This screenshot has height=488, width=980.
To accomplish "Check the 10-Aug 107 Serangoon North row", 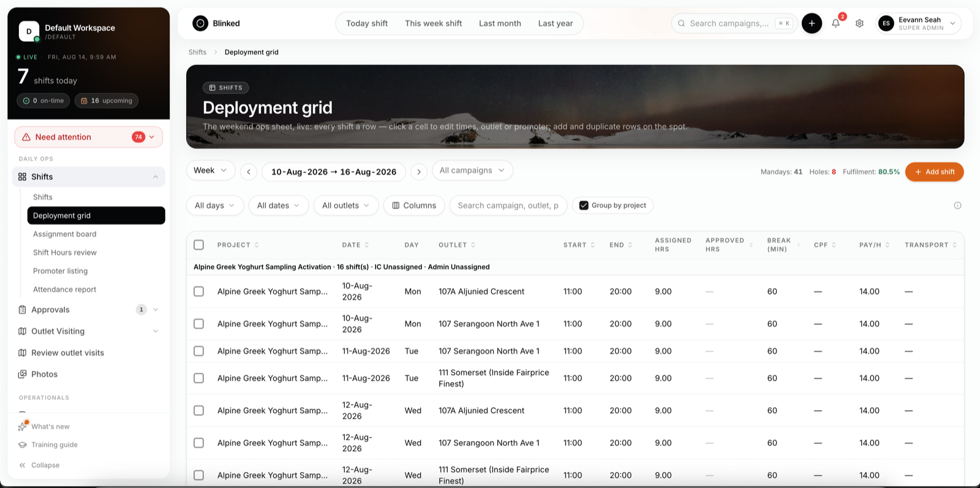I will [199, 324].
